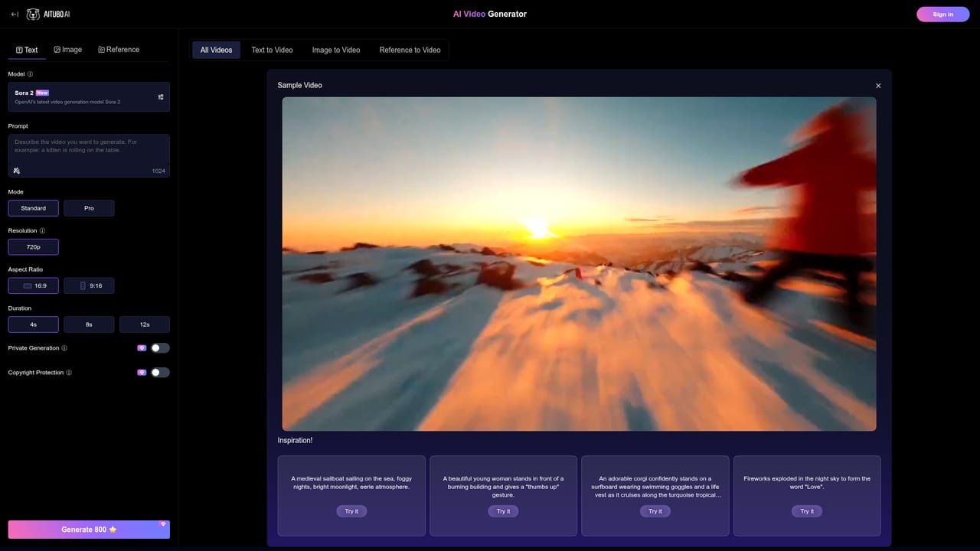Image resolution: width=980 pixels, height=551 pixels.
Task: Click the Private Generation info icon
Action: pos(64,348)
